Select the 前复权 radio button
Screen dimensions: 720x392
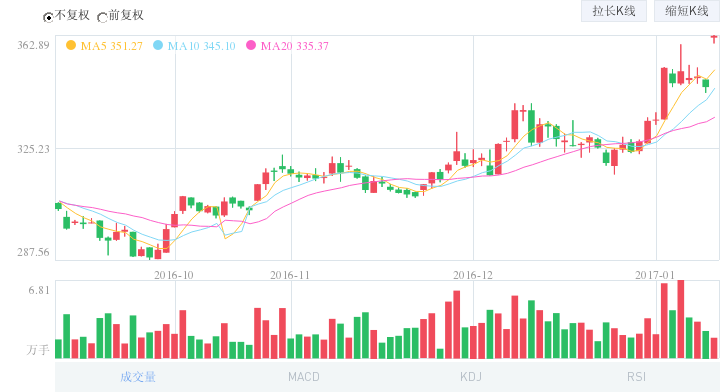[x=102, y=17]
